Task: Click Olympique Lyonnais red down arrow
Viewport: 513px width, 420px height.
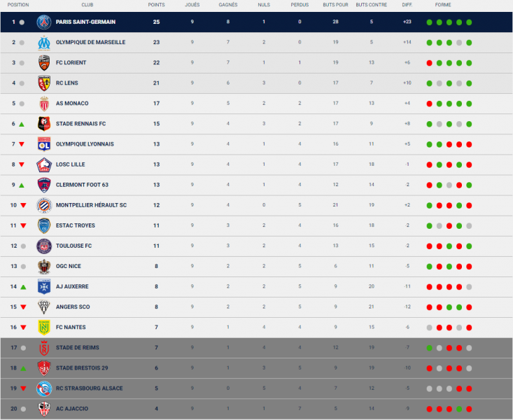Action: point(22,144)
